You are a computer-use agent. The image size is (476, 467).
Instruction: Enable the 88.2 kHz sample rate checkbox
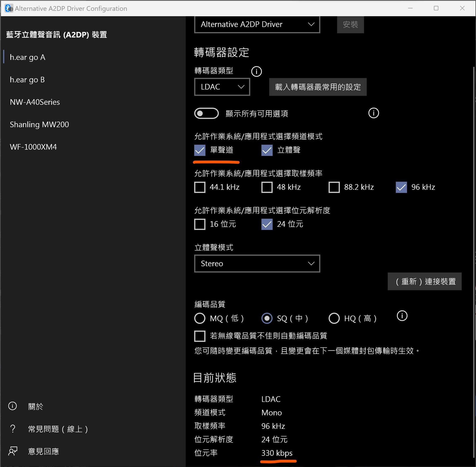coord(334,187)
